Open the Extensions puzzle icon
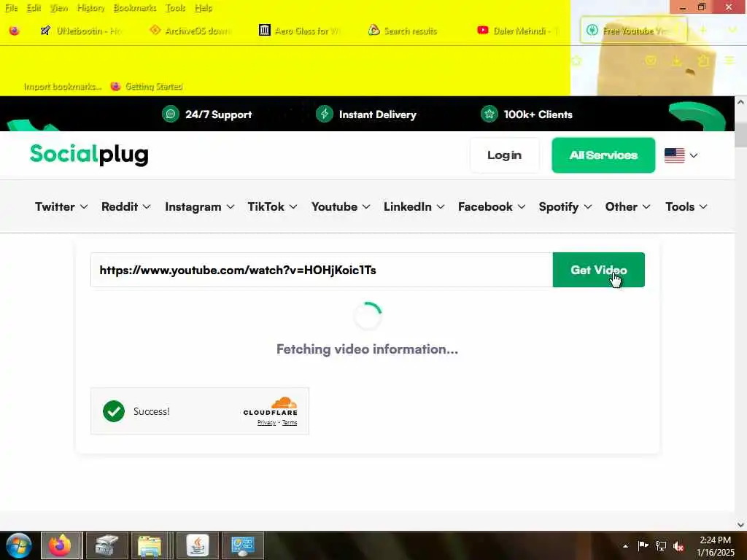 point(703,61)
